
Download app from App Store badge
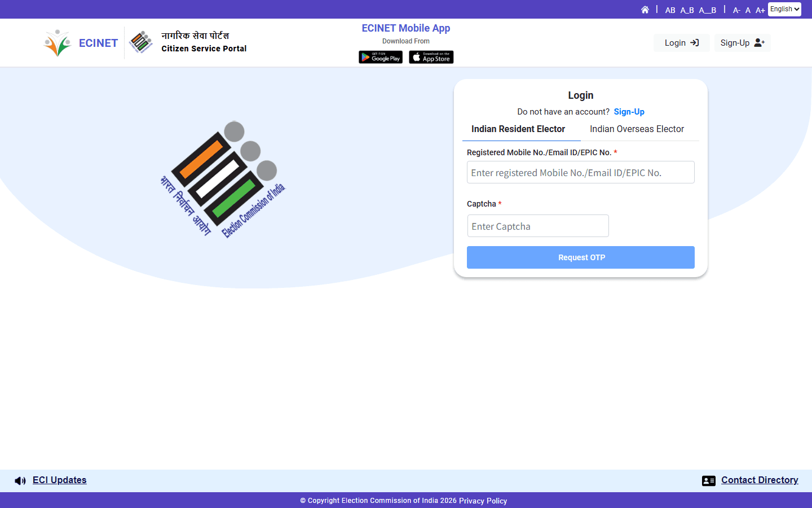[x=431, y=57]
